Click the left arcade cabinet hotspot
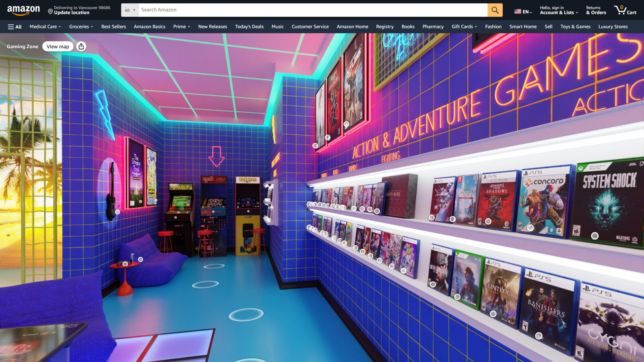Image resolution: width=644 pixels, height=362 pixels. point(175,217)
